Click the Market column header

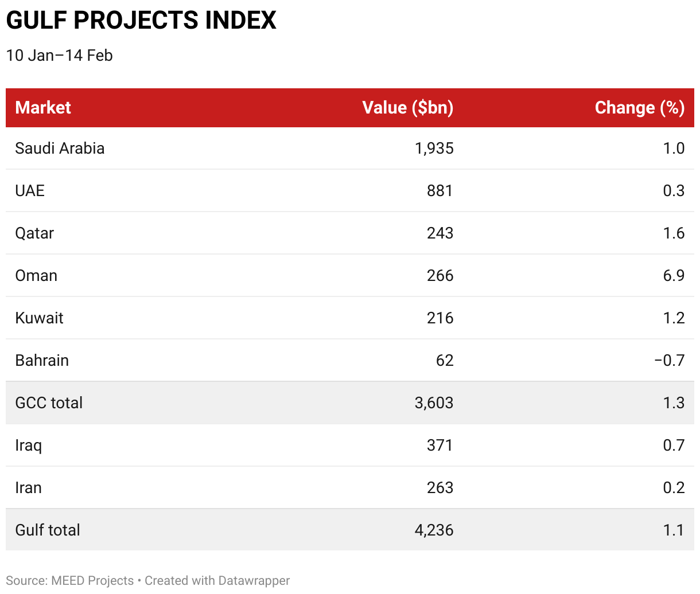43,108
